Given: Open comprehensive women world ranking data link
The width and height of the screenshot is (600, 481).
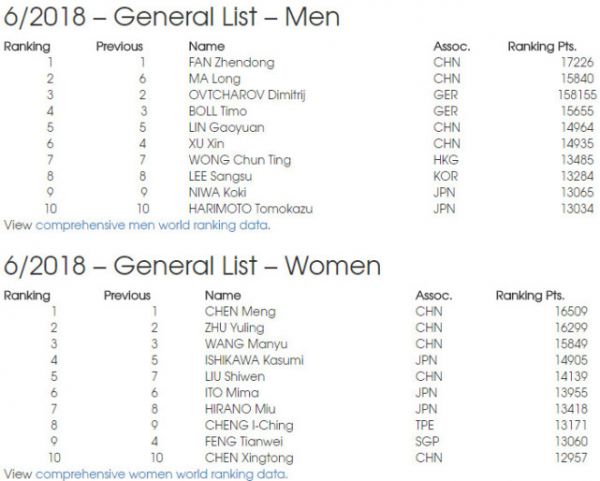Looking at the screenshot, I should [x=161, y=474].
